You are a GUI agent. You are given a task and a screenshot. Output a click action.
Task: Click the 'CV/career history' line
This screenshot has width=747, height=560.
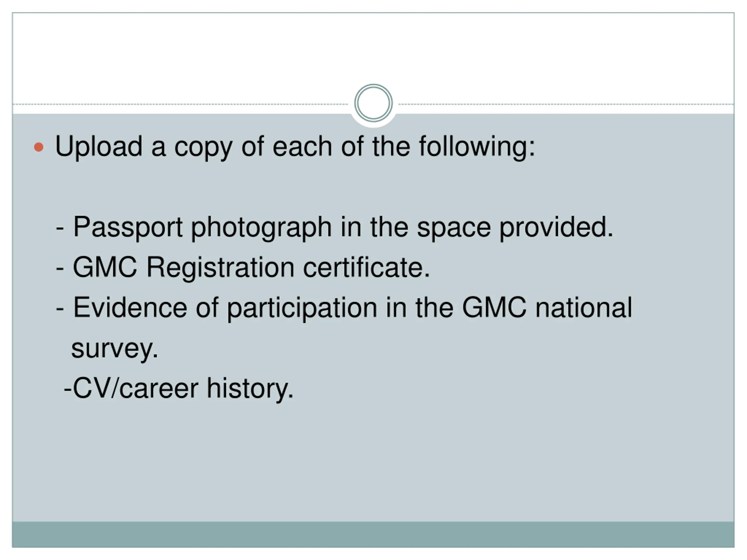tap(179, 389)
